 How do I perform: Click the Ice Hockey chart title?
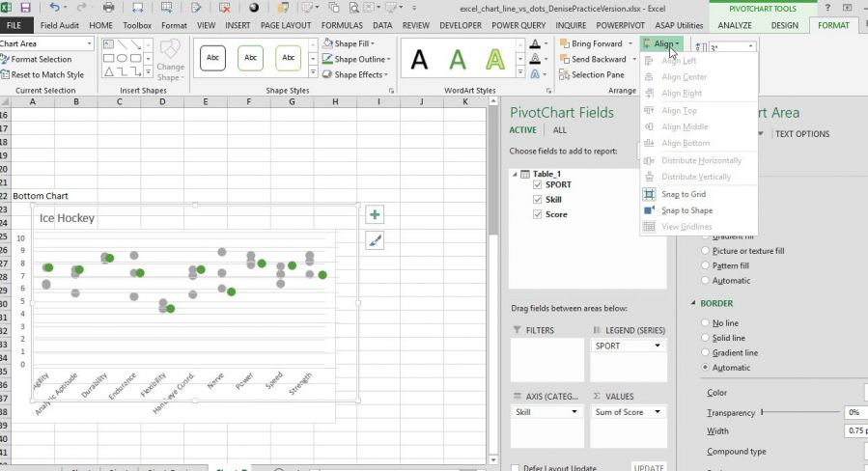67,218
